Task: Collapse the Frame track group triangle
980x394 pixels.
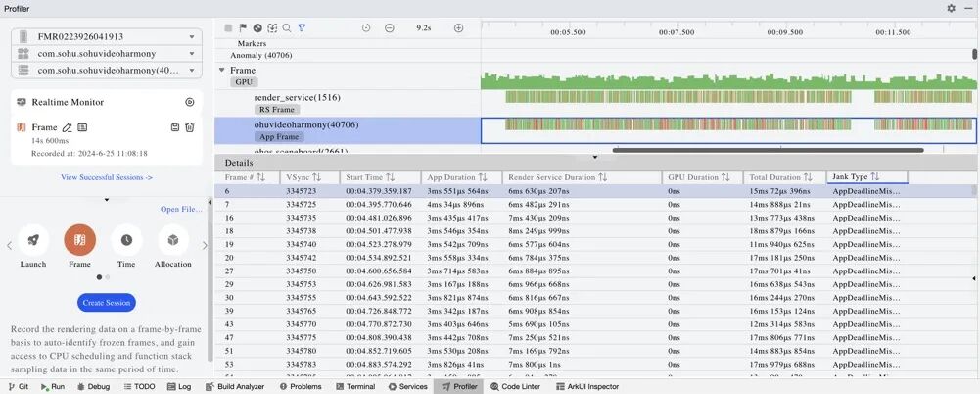Action: click(x=222, y=70)
